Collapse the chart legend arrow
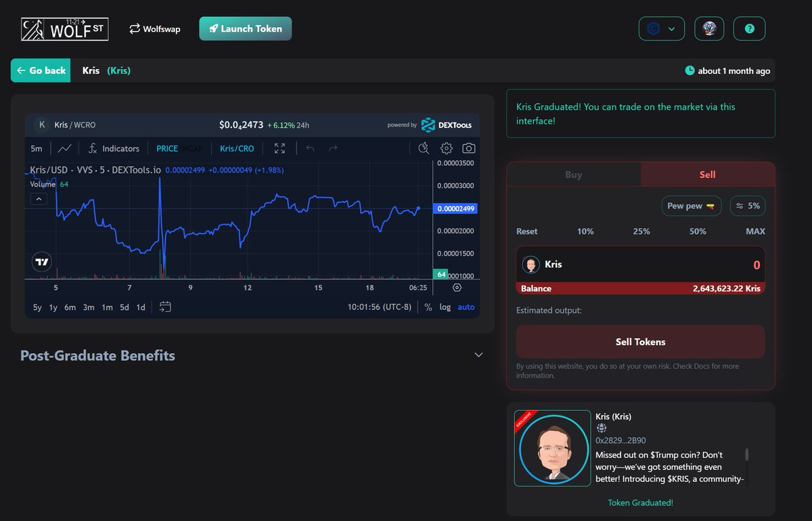 click(x=38, y=199)
